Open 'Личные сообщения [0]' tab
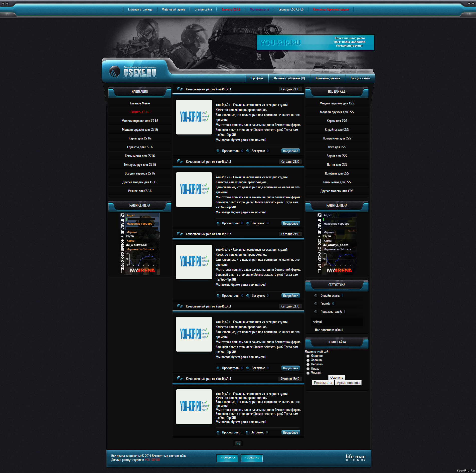476x473 pixels. point(289,78)
